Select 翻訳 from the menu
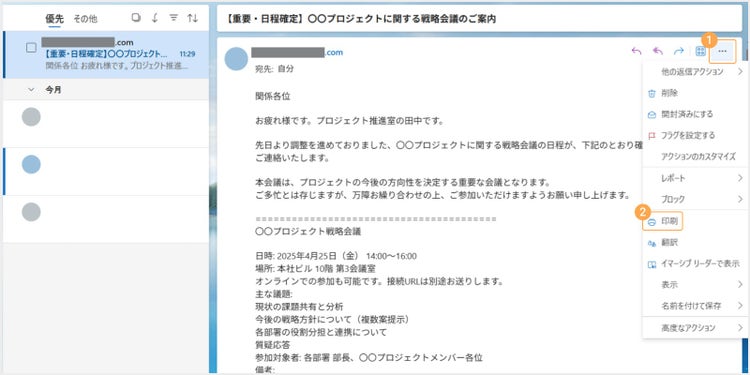 [696, 243]
